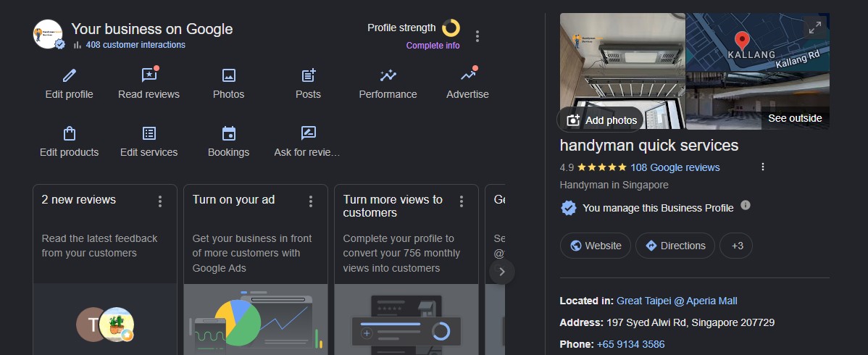Click the Directions button
Screen dimensions: 868x355
tap(675, 246)
